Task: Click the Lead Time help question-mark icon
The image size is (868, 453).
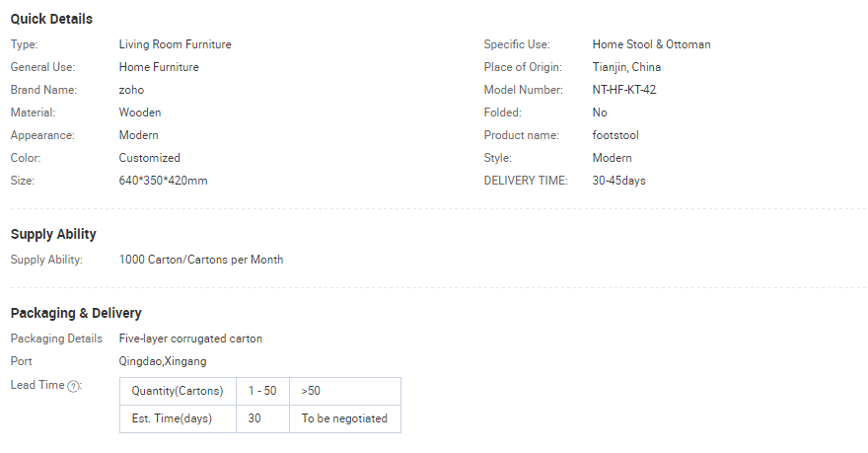Action: click(x=74, y=386)
